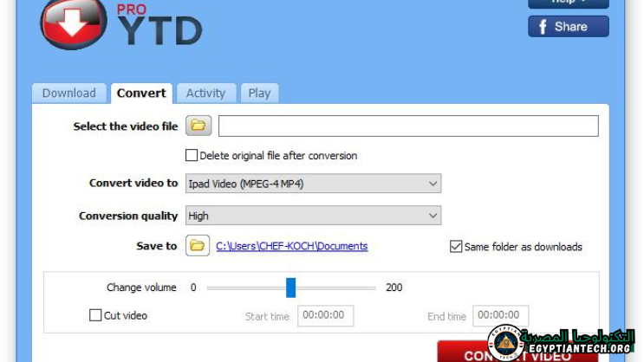The image size is (644, 362).
Task: Enable the Cut video checkbox
Action: pyautogui.click(x=95, y=315)
